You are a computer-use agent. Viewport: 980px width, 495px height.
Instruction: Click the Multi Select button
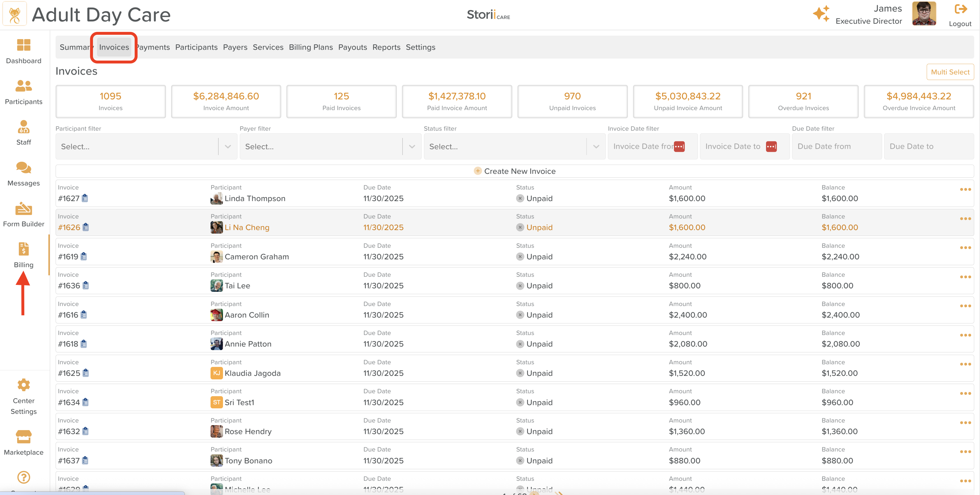pos(950,72)
